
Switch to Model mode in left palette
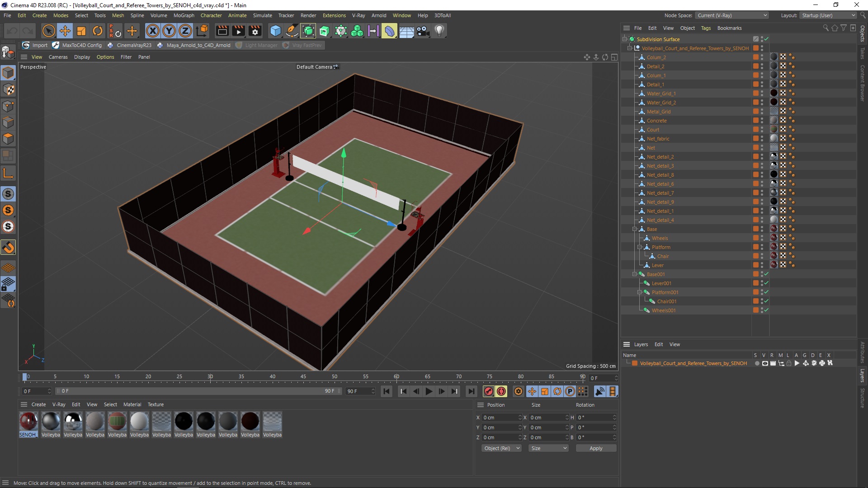click(x=8, y=73)
